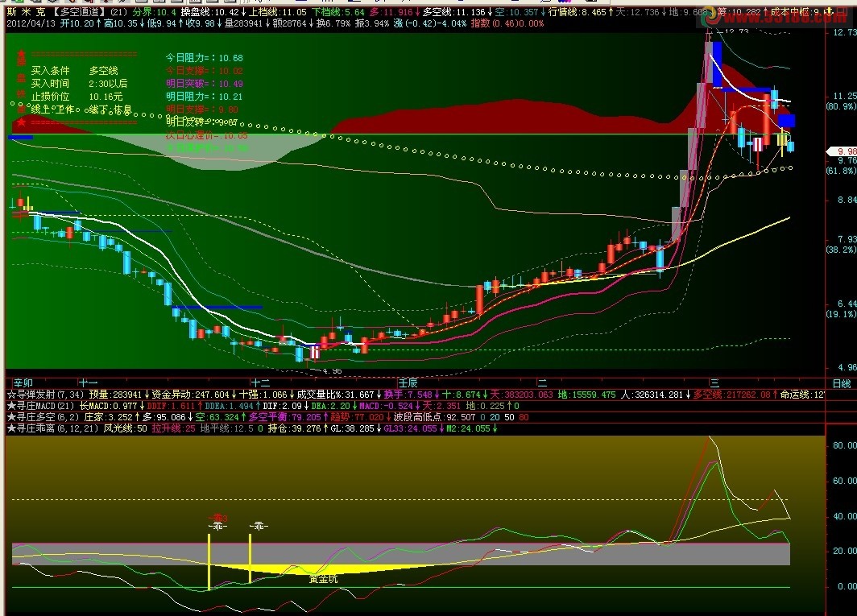The image size is (857, 616).
Task: Click the 止损价位 10.16元 value
Action: coord(106,97)
